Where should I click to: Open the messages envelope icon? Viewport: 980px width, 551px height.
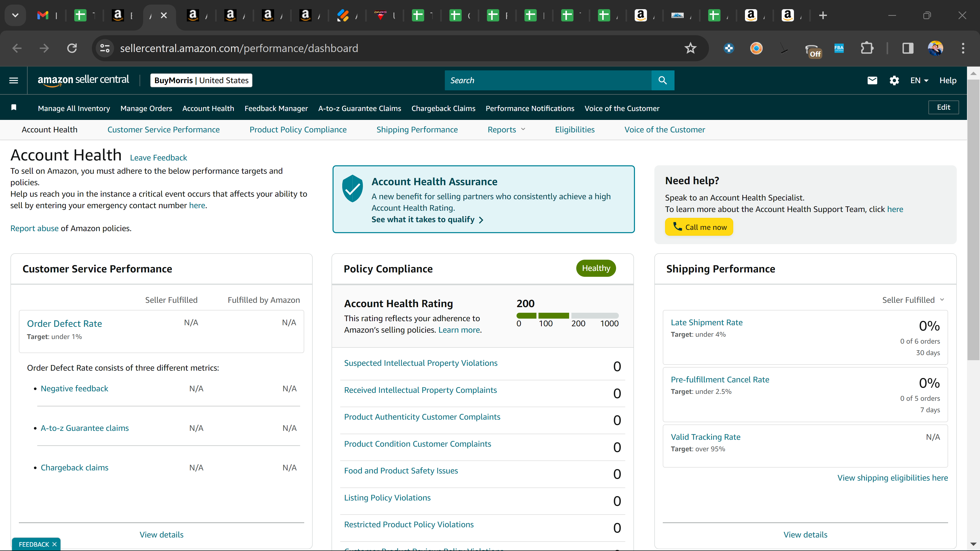872,80
